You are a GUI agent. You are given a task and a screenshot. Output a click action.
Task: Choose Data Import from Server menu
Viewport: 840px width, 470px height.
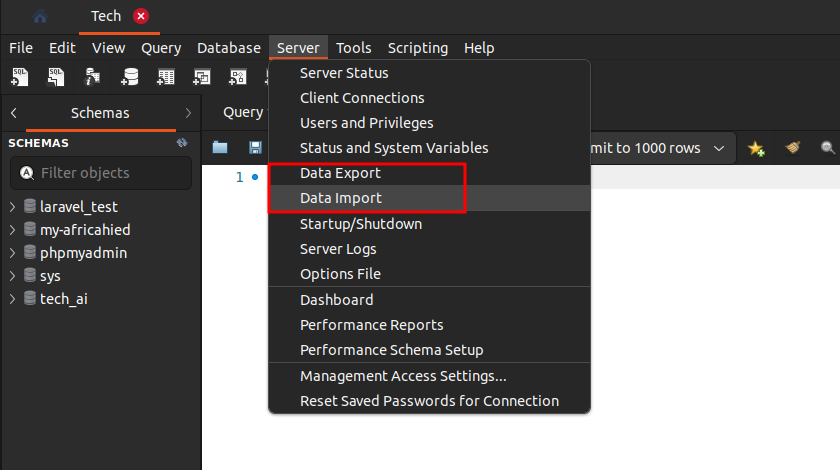click(430, 198)
